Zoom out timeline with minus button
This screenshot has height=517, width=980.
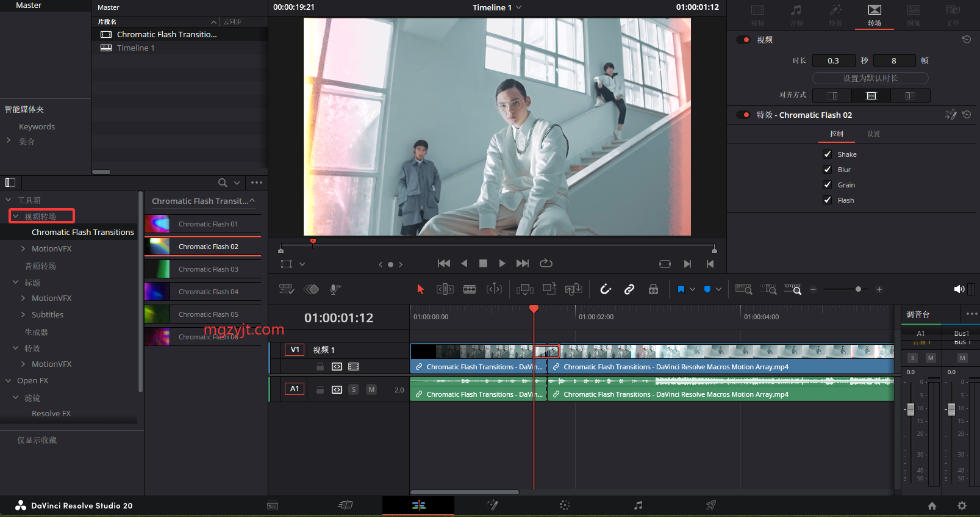click(x=813, y=289)
